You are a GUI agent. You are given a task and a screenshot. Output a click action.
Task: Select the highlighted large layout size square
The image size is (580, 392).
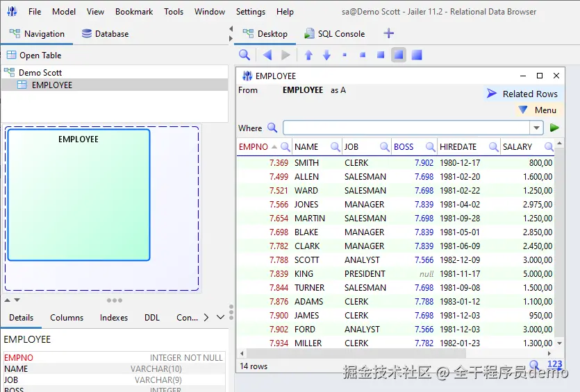coord(399,55)
